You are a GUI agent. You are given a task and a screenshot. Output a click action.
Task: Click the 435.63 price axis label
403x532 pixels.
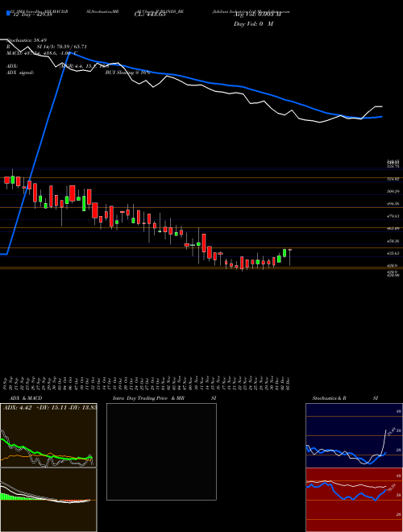click(393, 253)
